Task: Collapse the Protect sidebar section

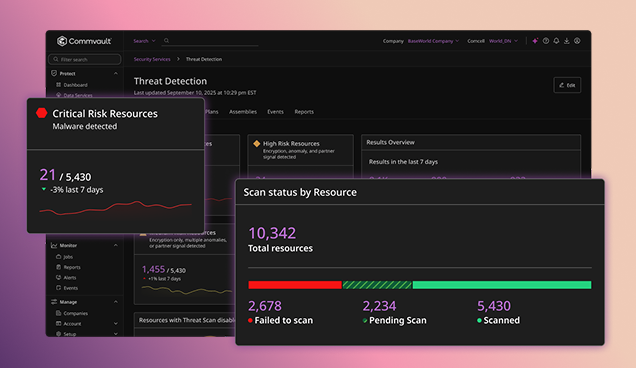Action: coord(116,73)
